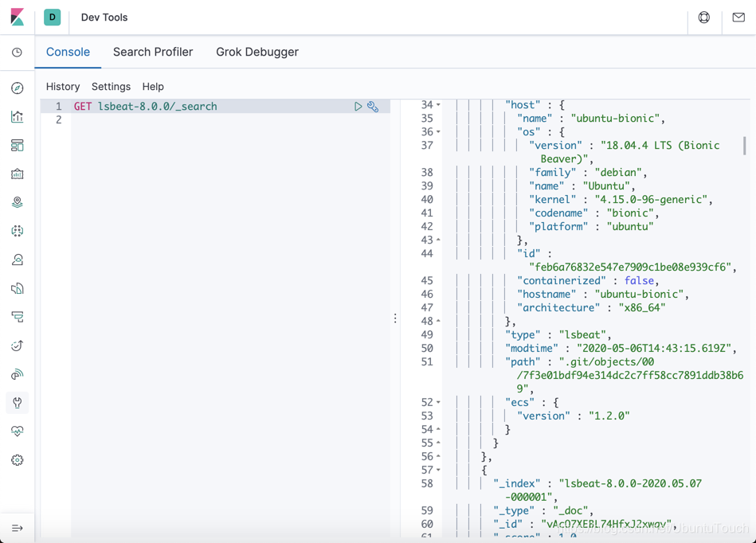Open the newsfeed mail icon
The image size is (756, 543).
[738, 18]
